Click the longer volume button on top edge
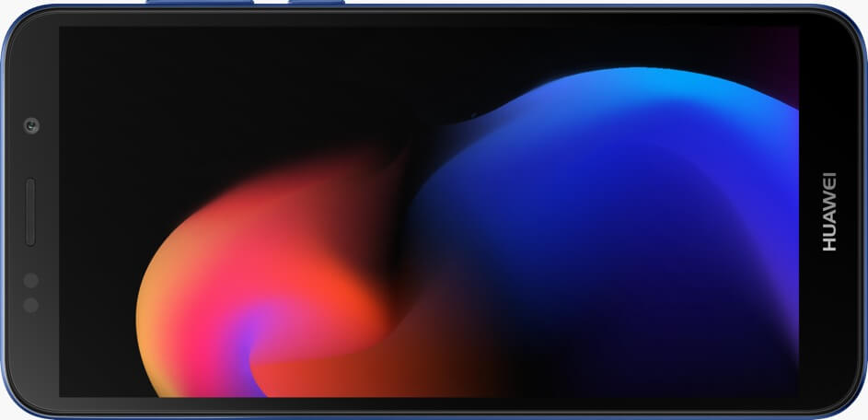This screenshot has width=868, height=420. tap(200, 2)
